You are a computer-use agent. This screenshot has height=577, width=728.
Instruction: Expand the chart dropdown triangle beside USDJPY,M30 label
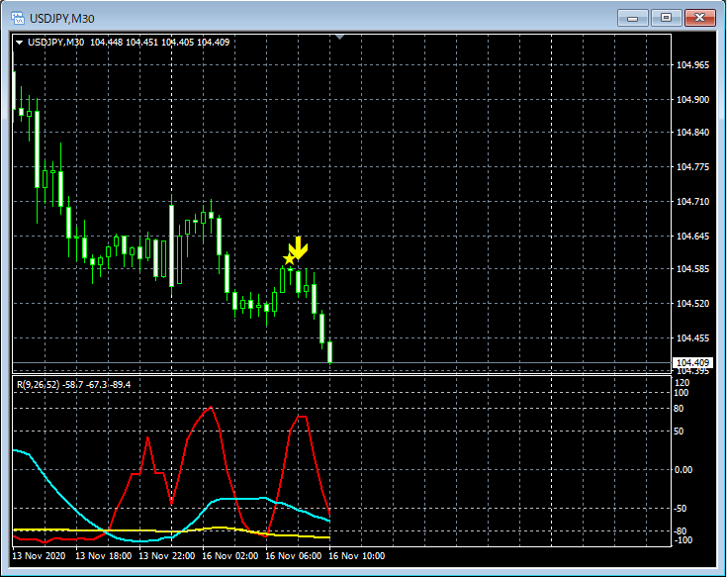point(20,43)
